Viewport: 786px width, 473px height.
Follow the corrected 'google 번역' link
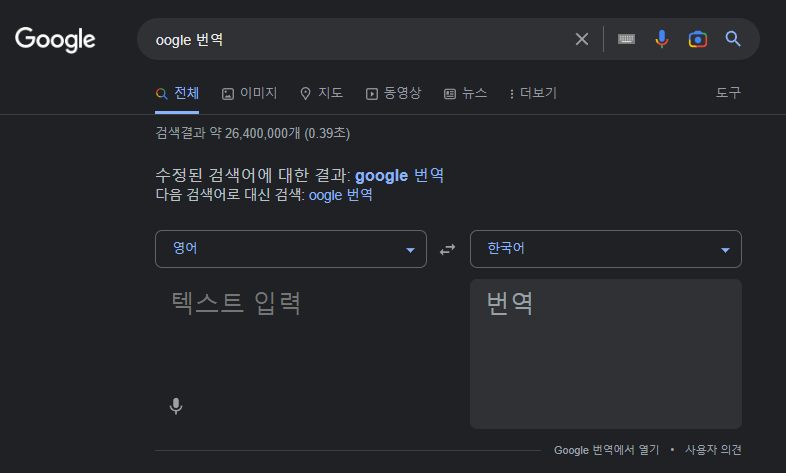(x=399, y=175)
